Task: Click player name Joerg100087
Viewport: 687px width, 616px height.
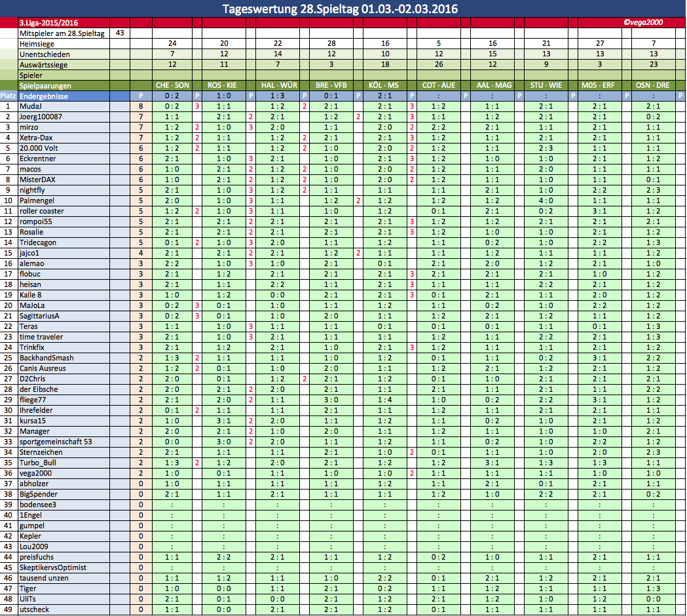Action: (x=41, y=117)
